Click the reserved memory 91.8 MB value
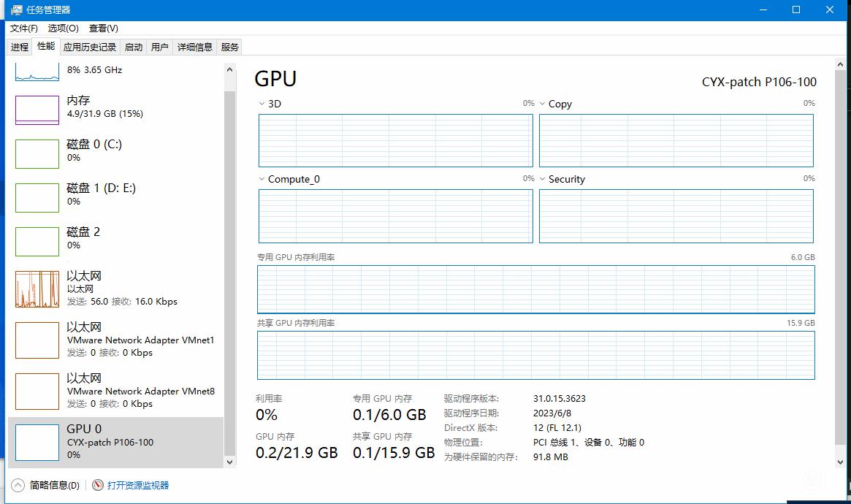Viewport: 851px width, 504px height. pyautogui.click(x=550, y=457)
